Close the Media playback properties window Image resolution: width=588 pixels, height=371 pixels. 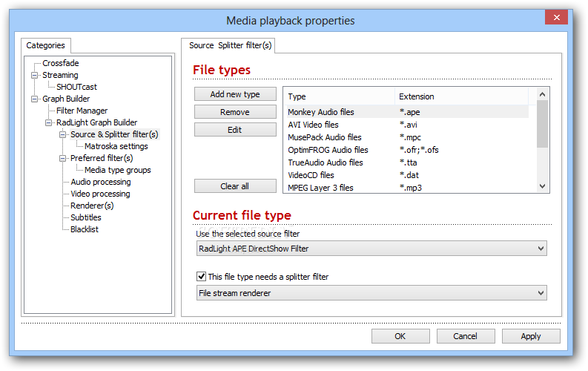(x=557, y=17)
